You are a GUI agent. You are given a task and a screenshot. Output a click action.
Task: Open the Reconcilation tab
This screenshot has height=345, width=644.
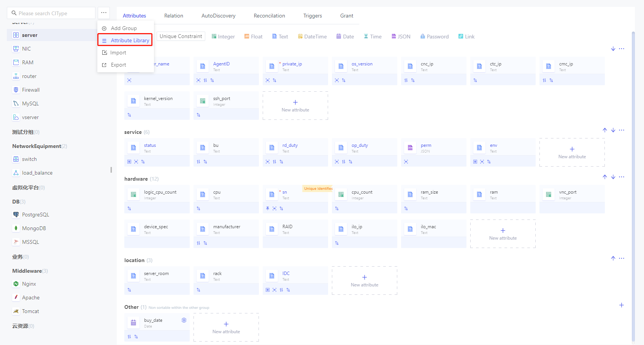(269, 16)
